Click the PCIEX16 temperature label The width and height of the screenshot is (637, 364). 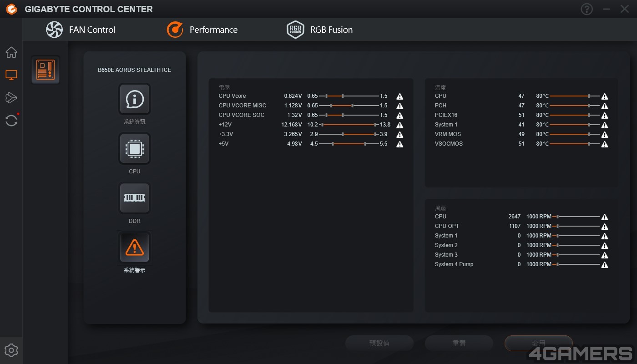pos(446,115)
